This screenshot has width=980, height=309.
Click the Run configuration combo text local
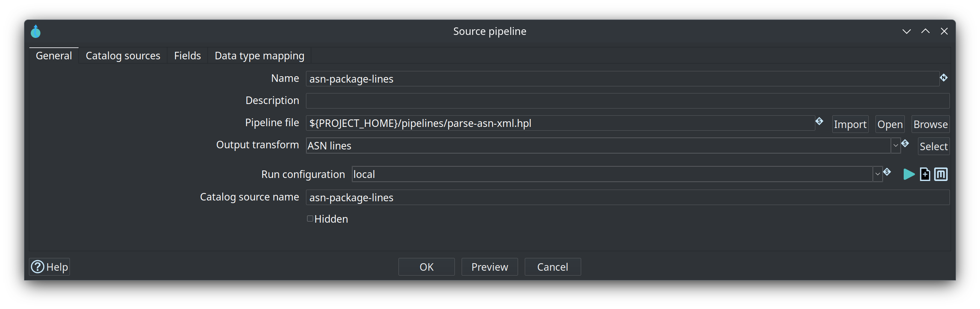(x=364, y=174)
